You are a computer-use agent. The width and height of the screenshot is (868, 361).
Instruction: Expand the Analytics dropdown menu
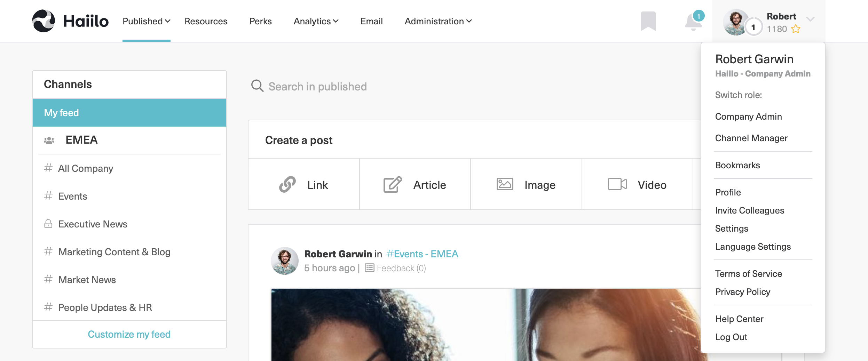tap(316, 21)
